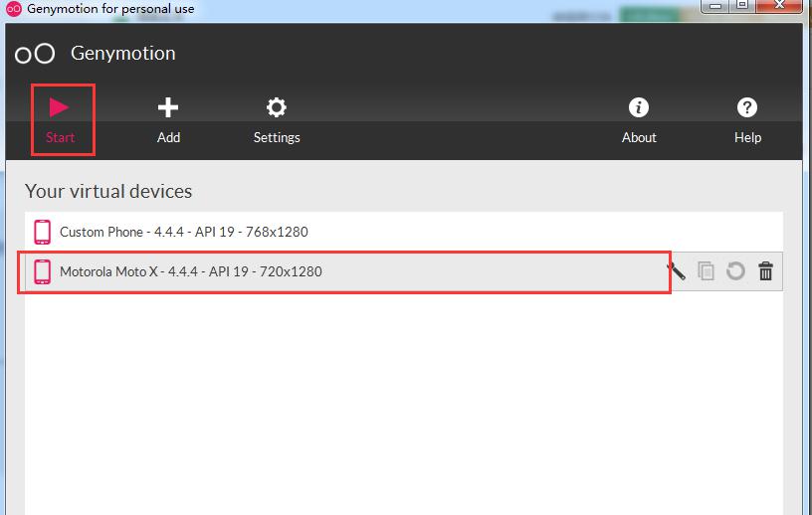Click the phone icon beside Custom Phone
The image size is (812, 515).
coord(43,232)
